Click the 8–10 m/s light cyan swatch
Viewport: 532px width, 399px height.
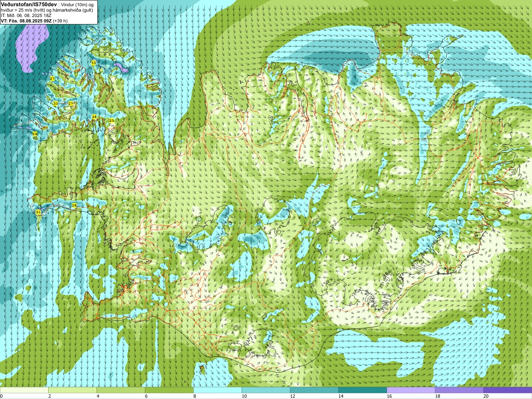[217, 390]
